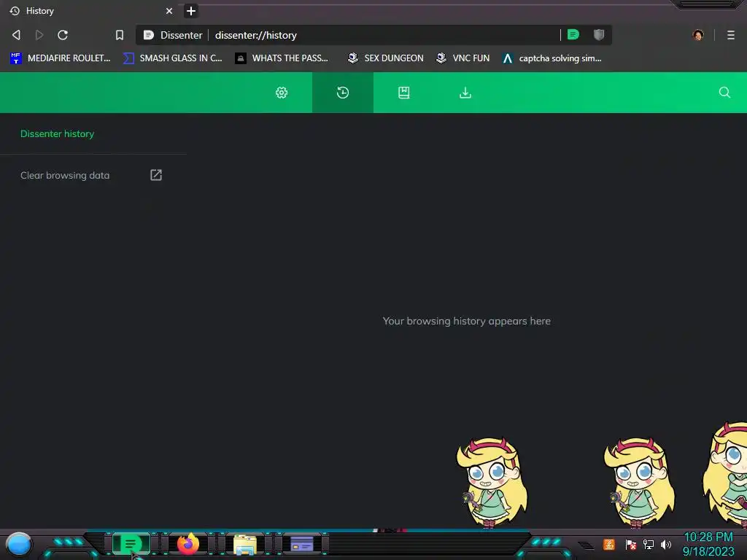Open the green Dissenter comments icon
The image size is (747, 560).
click(573, 34)
